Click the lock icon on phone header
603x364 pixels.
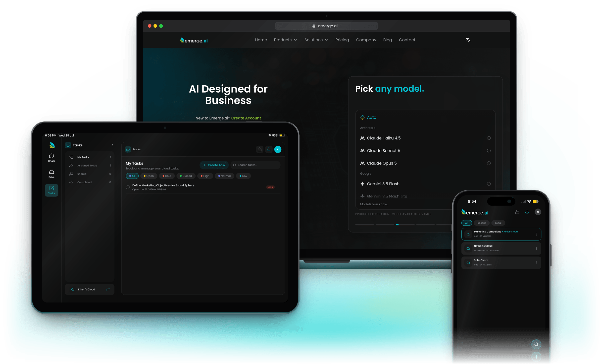point(517,212)
